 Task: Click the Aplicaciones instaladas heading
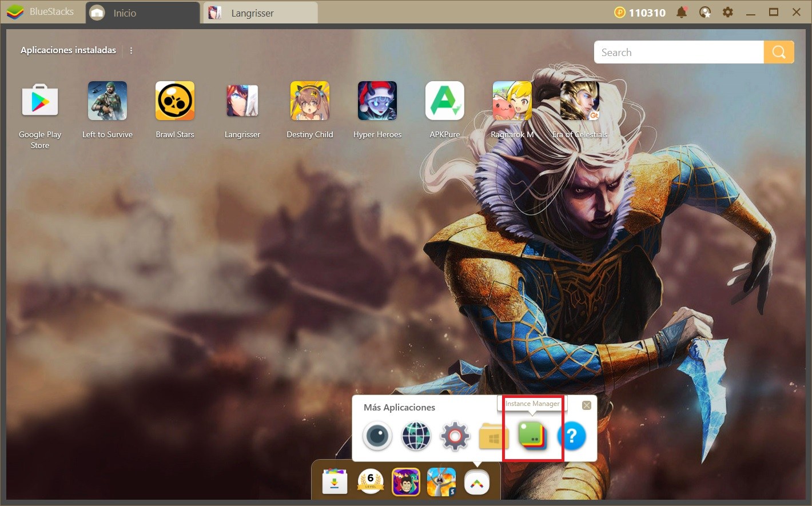(x=68, y=50)
